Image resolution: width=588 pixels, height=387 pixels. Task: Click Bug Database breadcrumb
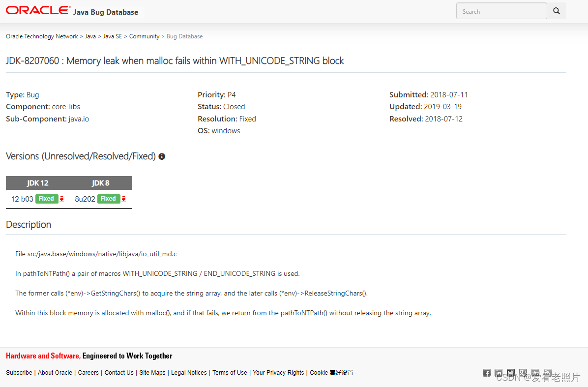[184, 36]
